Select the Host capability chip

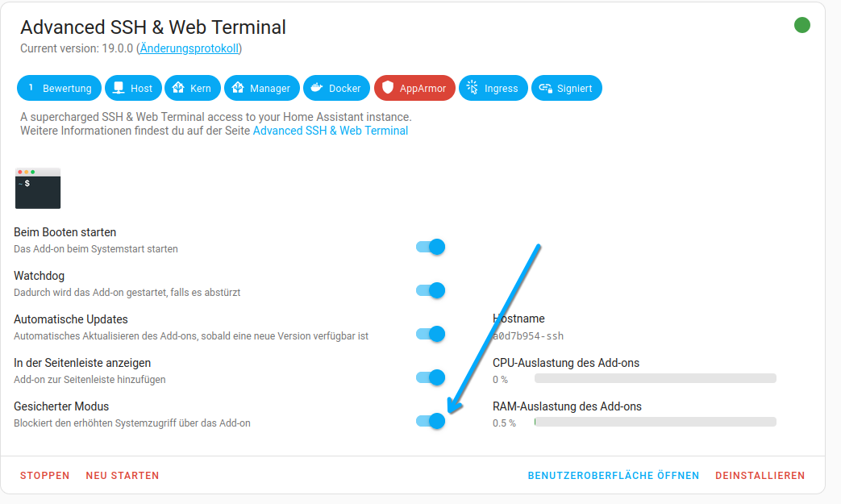click(x=133, y=88)
